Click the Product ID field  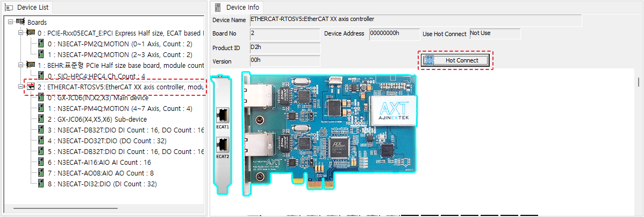point(284,48)
